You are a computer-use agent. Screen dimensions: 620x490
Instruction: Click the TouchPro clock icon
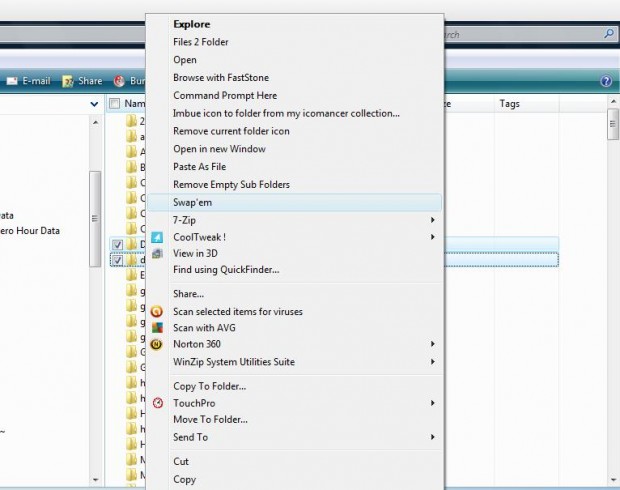156,403
